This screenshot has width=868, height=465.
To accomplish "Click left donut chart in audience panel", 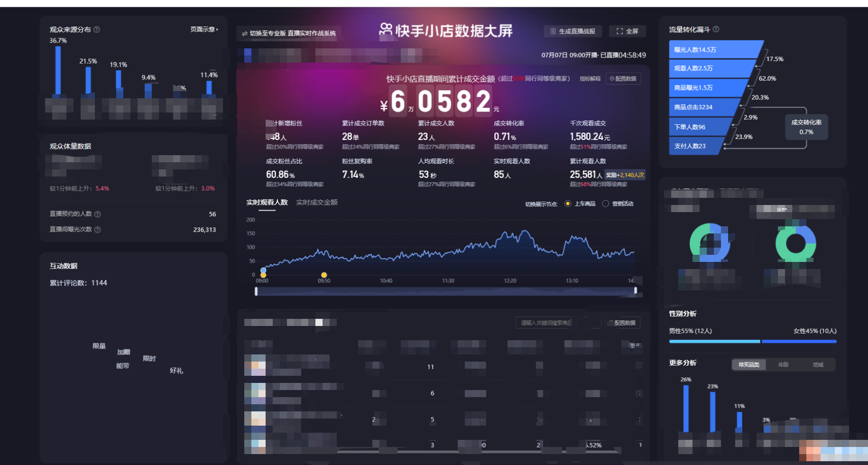I will (x=710, y=243).
